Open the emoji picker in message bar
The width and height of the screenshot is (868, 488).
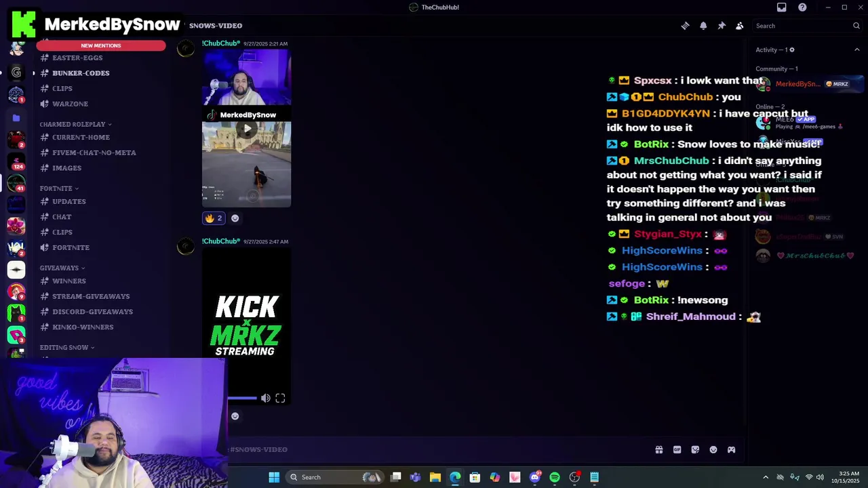coord(713,449)
